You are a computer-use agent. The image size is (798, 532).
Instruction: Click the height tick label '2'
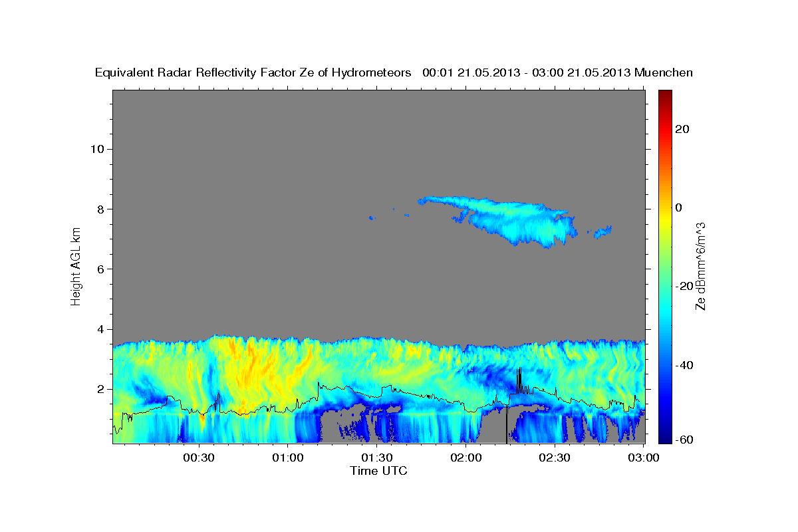(102, 389)
